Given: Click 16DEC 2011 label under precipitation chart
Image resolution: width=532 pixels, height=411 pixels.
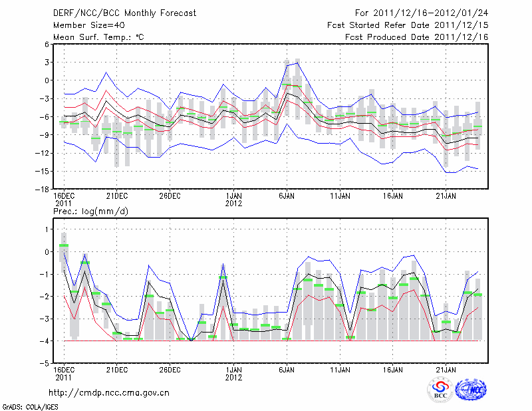Looking at the screenshot, I should [63, 373].
